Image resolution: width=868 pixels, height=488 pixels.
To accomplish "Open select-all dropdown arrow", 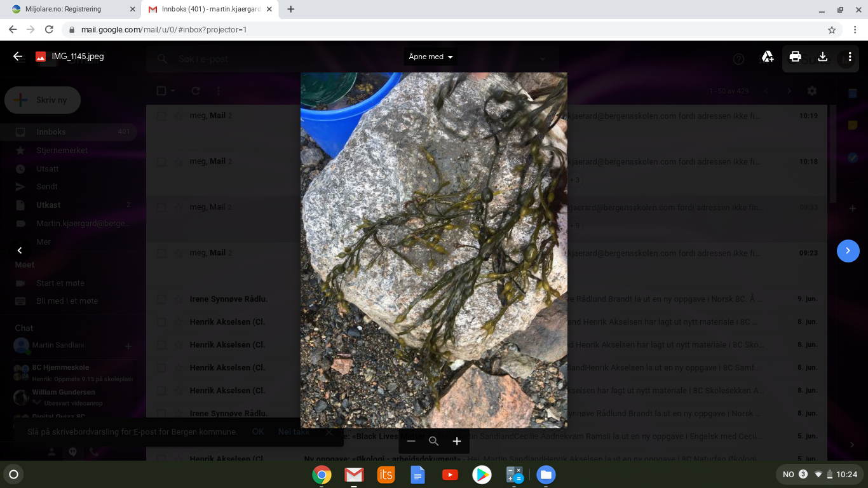I will [173, 91].
